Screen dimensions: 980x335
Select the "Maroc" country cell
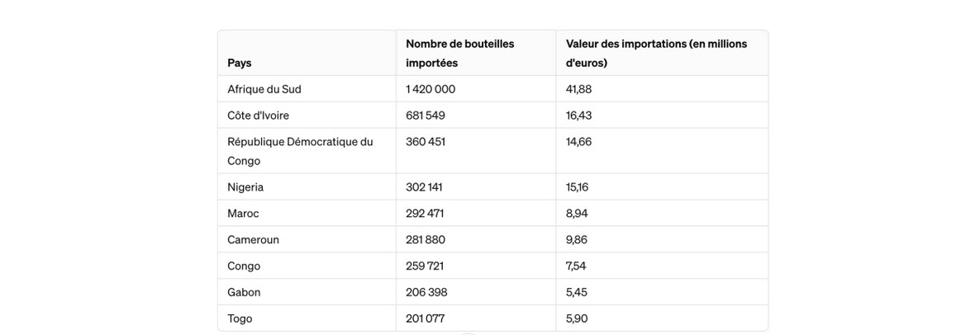click(243, 214)
